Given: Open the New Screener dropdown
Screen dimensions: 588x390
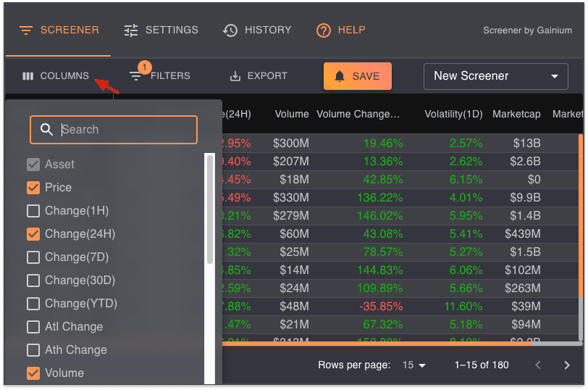Looking at the screenshot, I should 496,76.
